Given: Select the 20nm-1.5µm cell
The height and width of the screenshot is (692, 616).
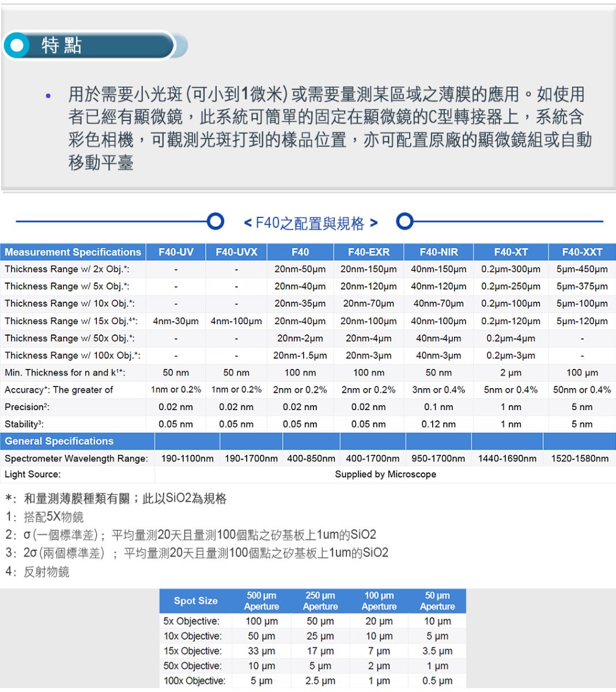Looking at the screenshot, I should pos(300,356).
